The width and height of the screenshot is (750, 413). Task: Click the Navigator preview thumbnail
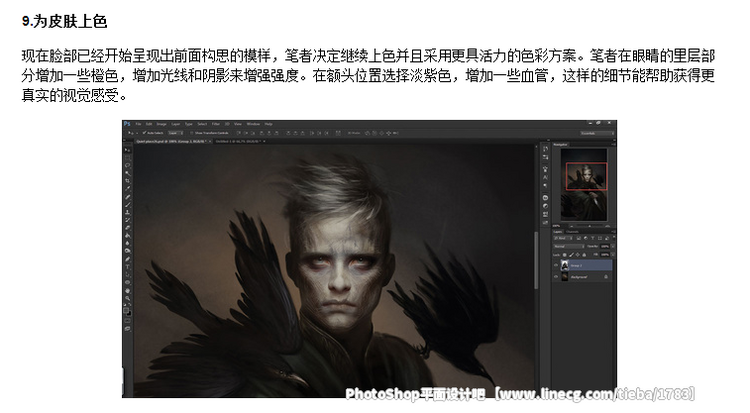coord(584,185)
